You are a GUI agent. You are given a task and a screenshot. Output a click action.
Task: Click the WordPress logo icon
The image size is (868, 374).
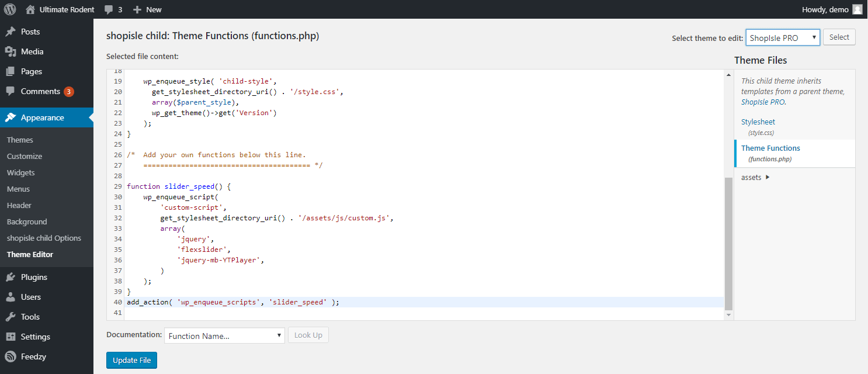(x=10, y=9)
